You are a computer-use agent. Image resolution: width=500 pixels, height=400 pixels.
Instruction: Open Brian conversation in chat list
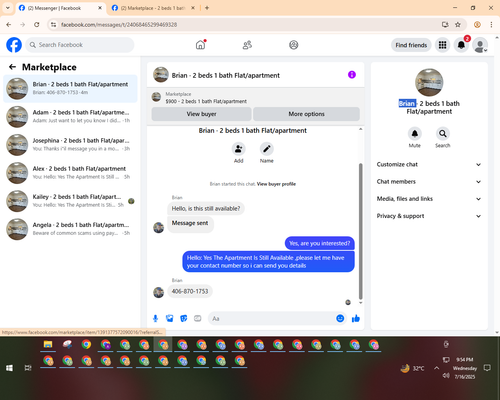click(70, 89)
